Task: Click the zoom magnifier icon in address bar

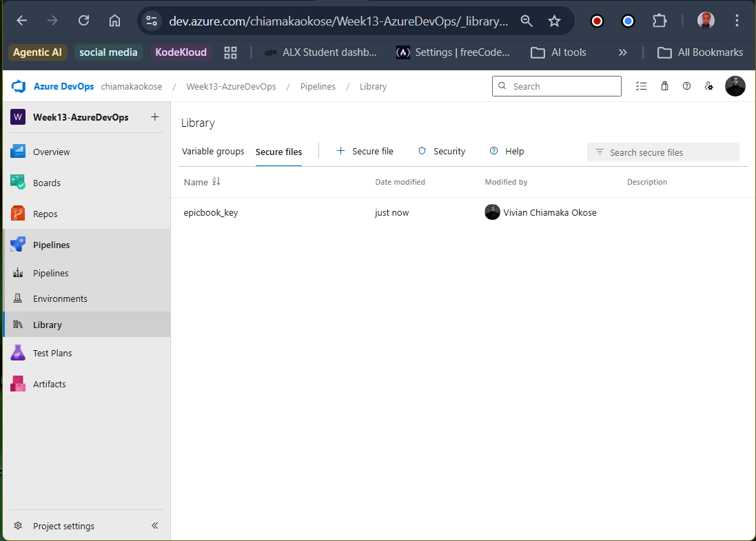Action: 527,21
